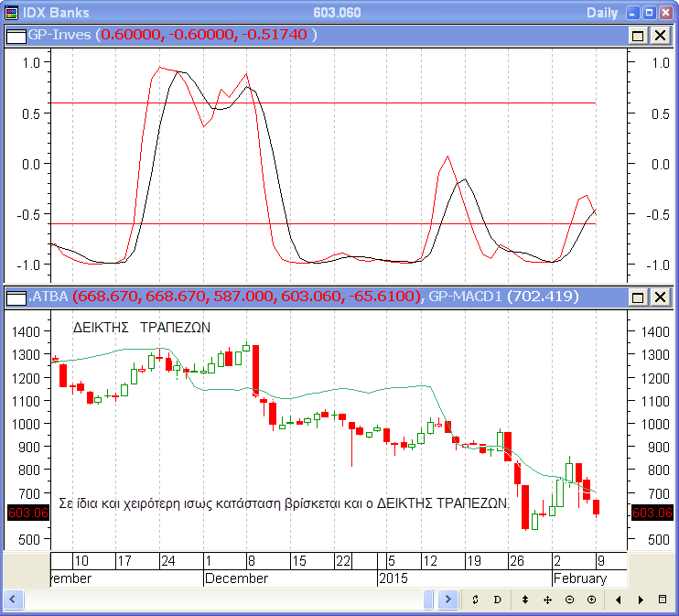Click the zoom in plus icon
679x616 pixels.
point(591,600)
